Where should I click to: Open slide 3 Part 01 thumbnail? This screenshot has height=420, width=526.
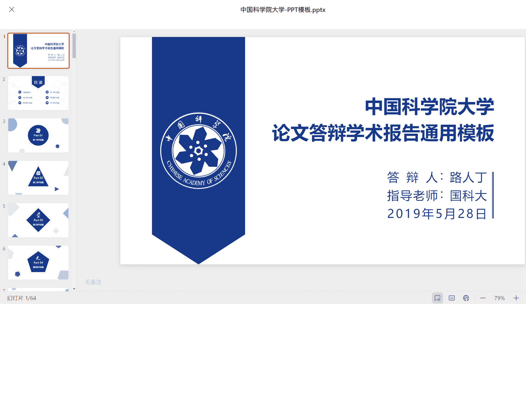[x=38, y=135]
